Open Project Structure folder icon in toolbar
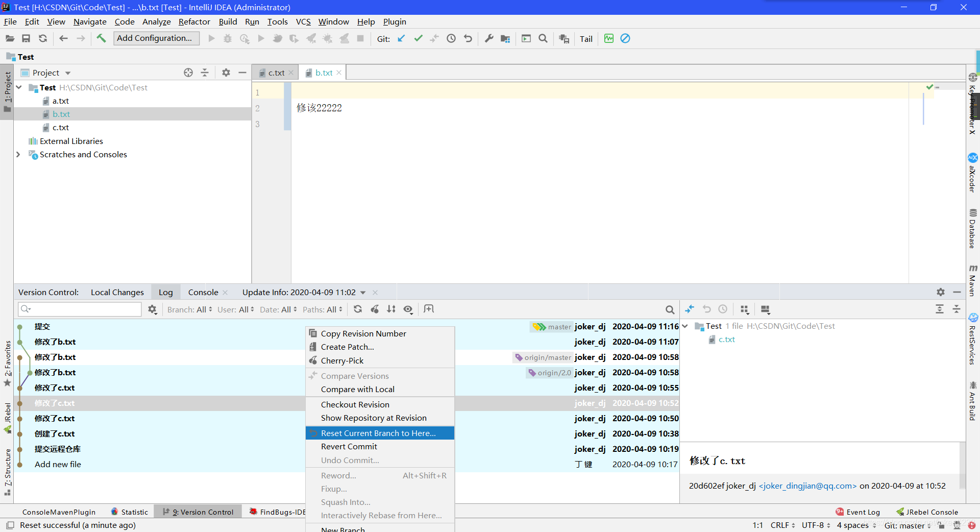The width and height of the screenshot is (980, 532). 505,38
